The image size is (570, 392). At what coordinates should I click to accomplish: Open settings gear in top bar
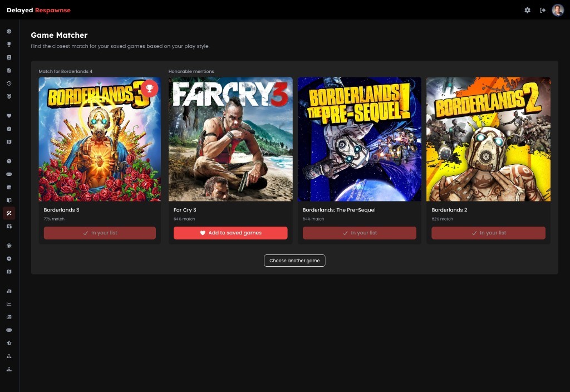click(528, 10)
